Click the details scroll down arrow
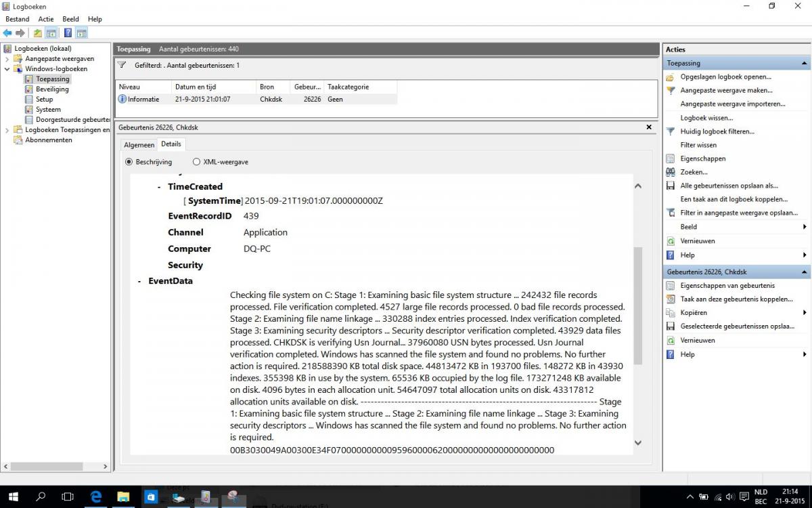Viewport: 812px width, 508px height. click(x=637, y=443)
